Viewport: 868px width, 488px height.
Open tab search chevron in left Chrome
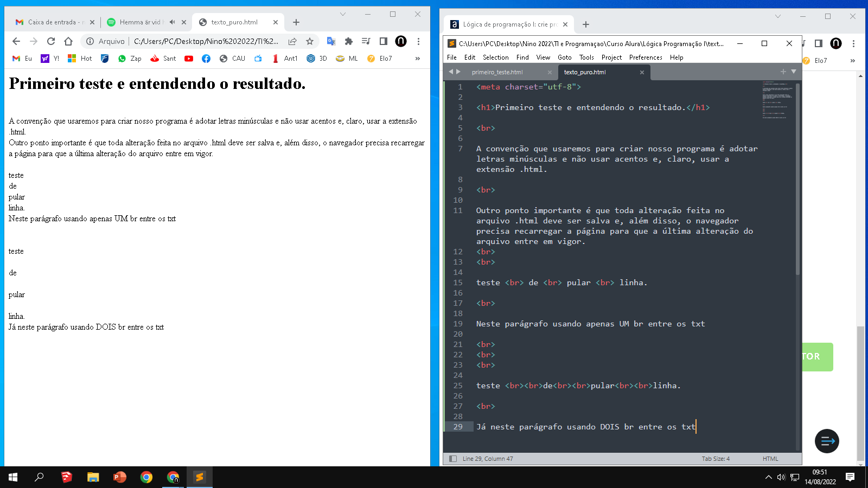[x=343, y=14]
